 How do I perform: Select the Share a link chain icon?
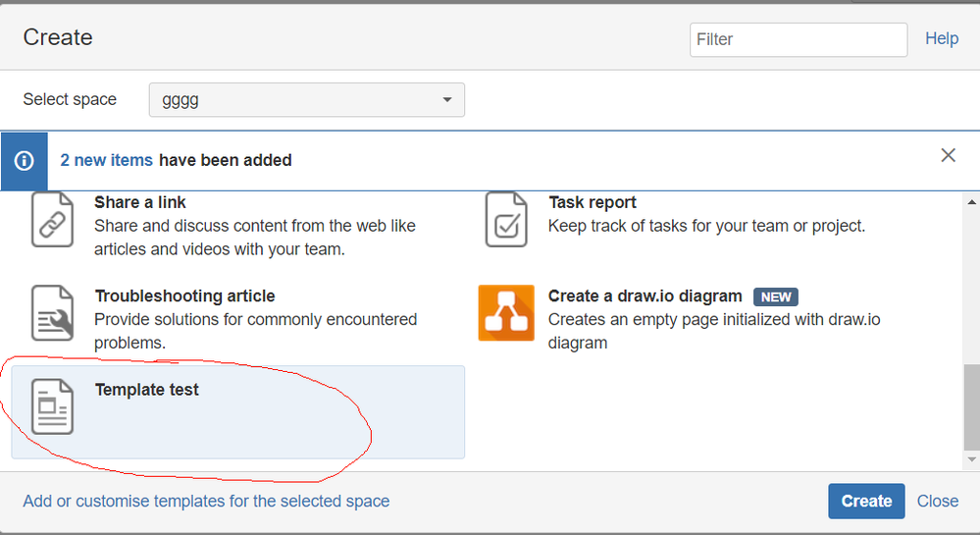click(x=53, y=220)
